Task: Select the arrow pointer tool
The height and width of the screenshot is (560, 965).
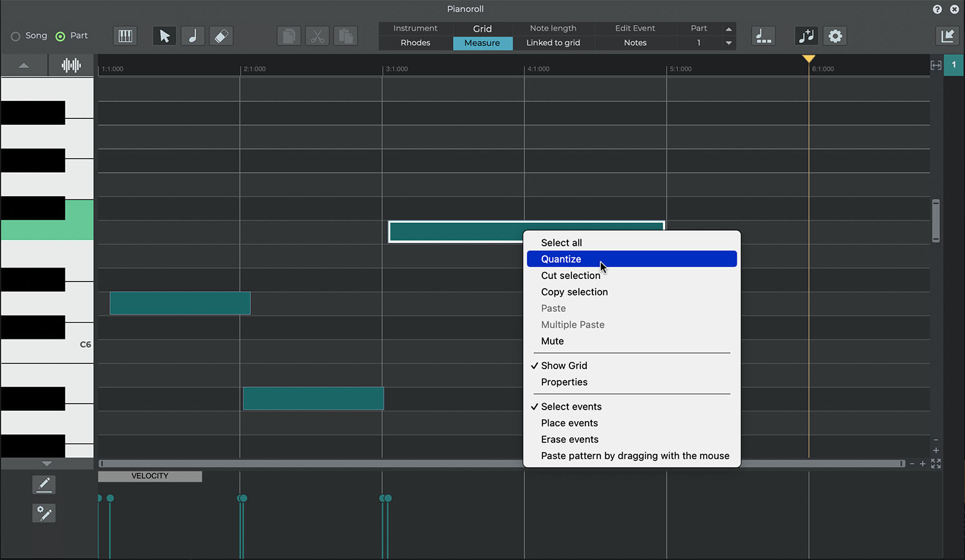Action: click(165, 36)
